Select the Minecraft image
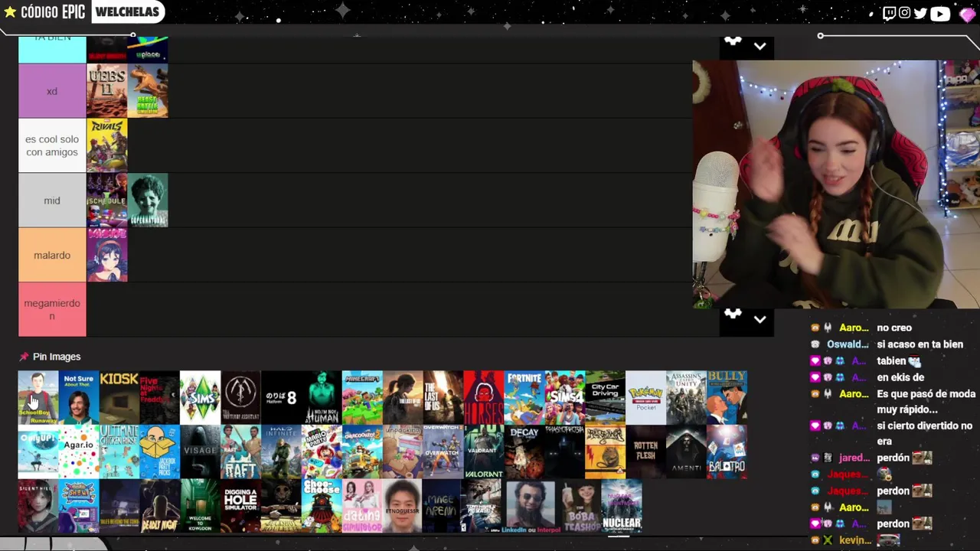The image size is (980, 551). coord(362,397)
